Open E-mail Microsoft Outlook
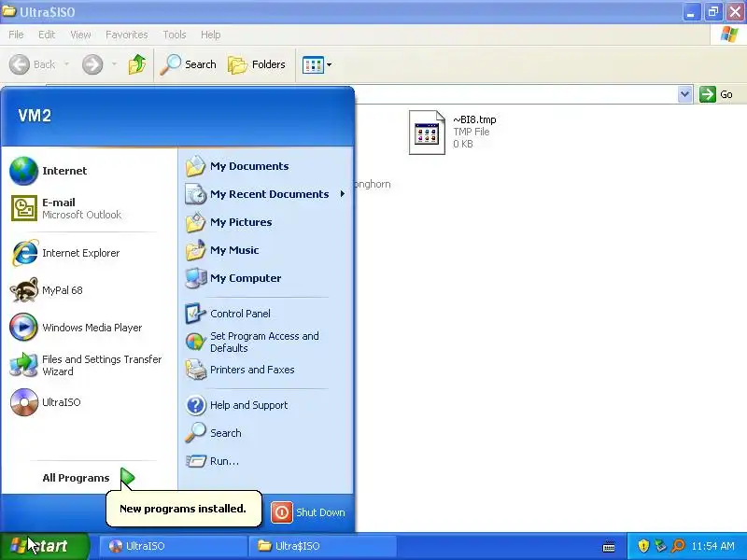The width and height of the screenshot is (747, 560). pyautogui.click(x=90, y=208)
